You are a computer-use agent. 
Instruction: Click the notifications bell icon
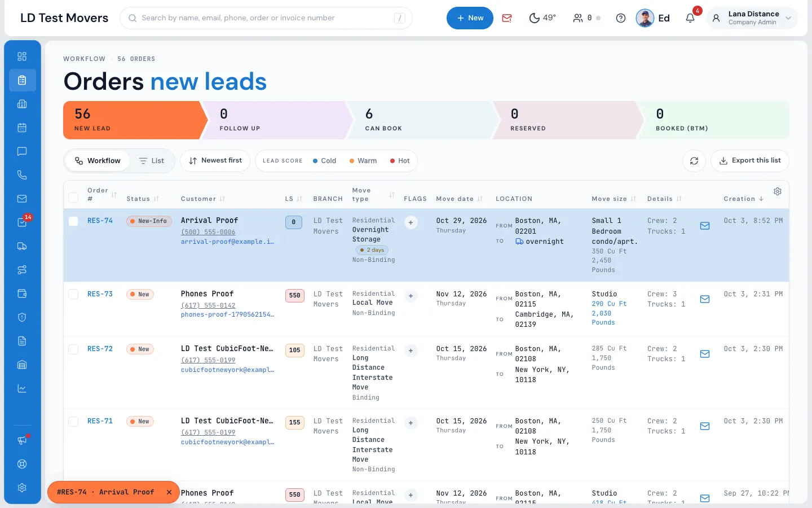click(x=690, y=18)
